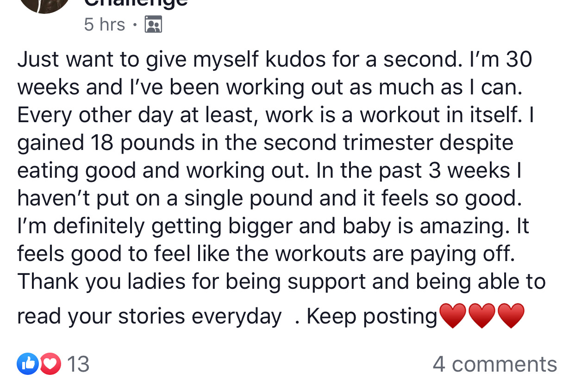The height and width of the screenshot is (392, 575).
Task: Click the "stories everyday" text
Action: pyautogui.click(x=200, y=317)
